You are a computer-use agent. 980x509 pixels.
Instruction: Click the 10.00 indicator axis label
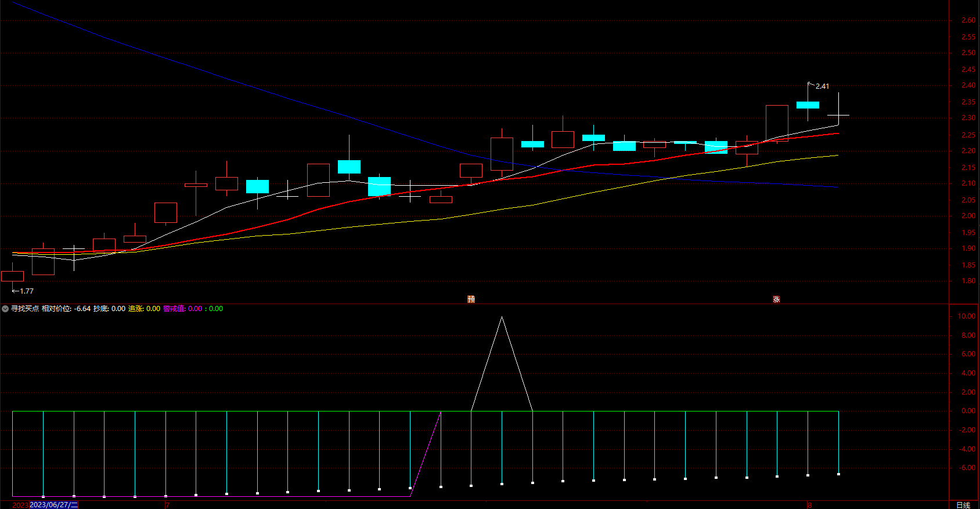pyautogui.click(x=967, y=316)
